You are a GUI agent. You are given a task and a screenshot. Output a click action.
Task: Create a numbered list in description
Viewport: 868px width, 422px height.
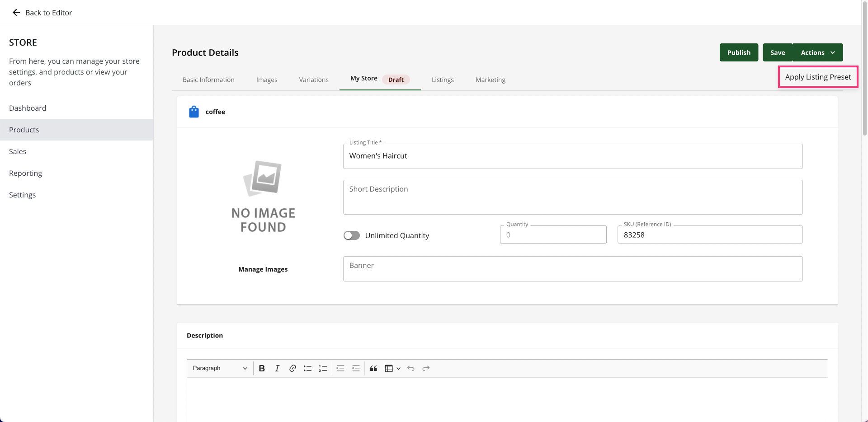[x=323, y=368]
